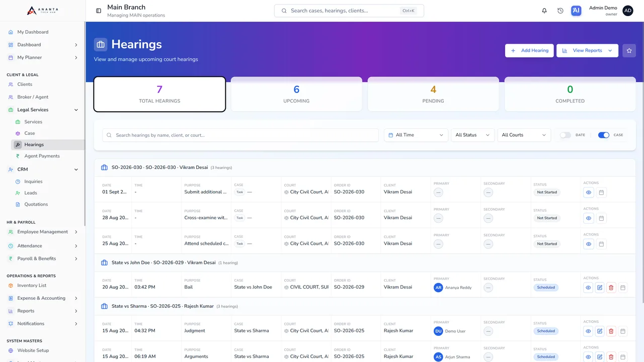
Task: View the Judgment hearing eye icon
Action: point(588,331)
